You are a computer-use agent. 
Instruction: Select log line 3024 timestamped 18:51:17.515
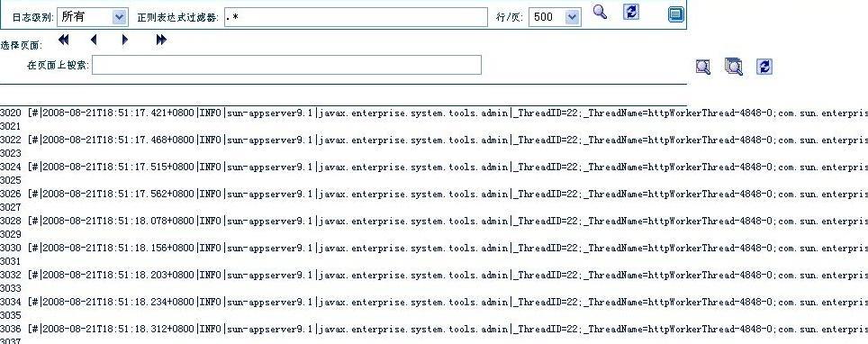tap(434, 167)
